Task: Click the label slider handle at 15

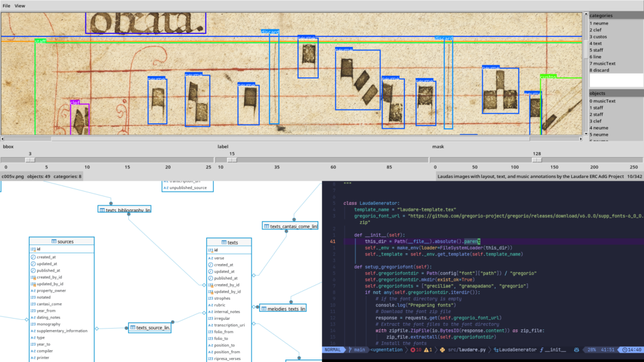Action: pyautogui.click(x=232, y=160)
